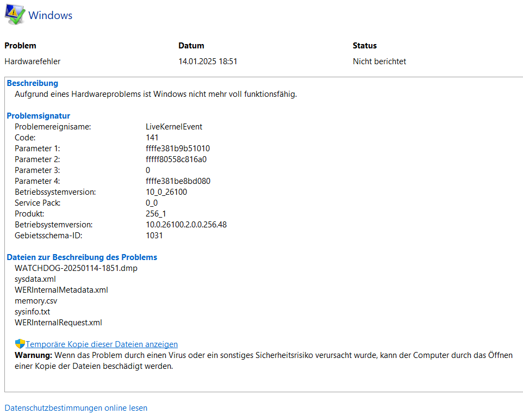The image size is (523, 420).
Task: Select the value '10.0.26100.2.0.0.256.48'
Action: (186, 225)
